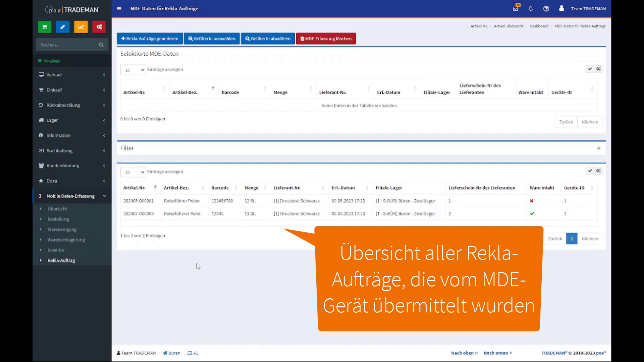Sort lower table by Artikel-Nr.

point(141,188)
